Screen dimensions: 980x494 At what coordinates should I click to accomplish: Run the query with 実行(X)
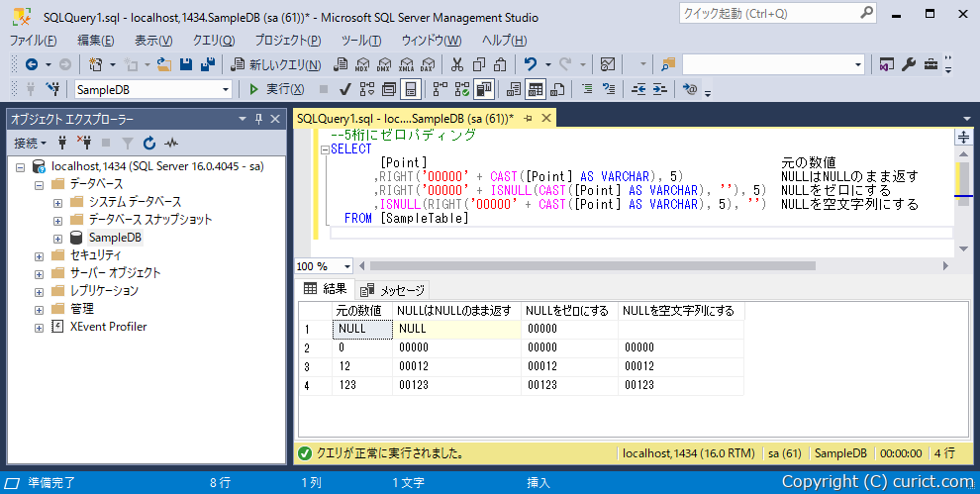[x=276, y=89]
